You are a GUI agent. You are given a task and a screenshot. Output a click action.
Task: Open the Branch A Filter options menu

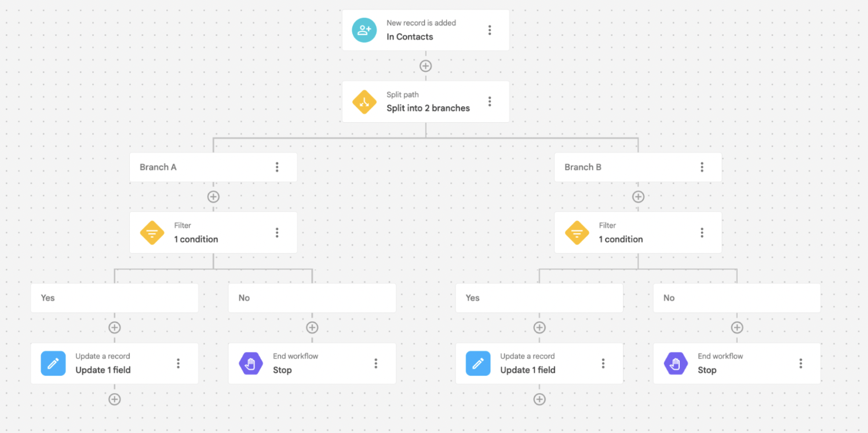(x=277, y=232)
